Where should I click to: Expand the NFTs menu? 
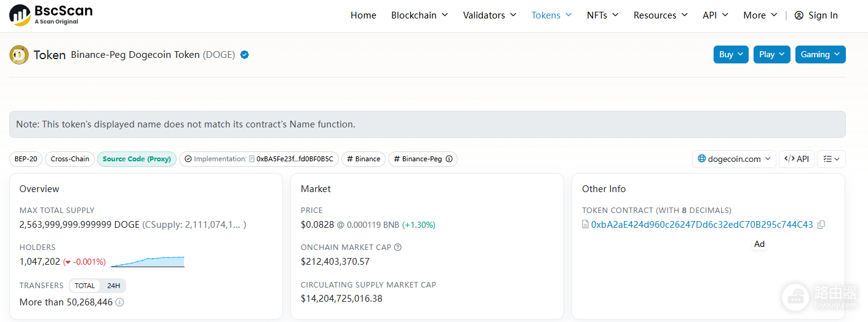603,15
